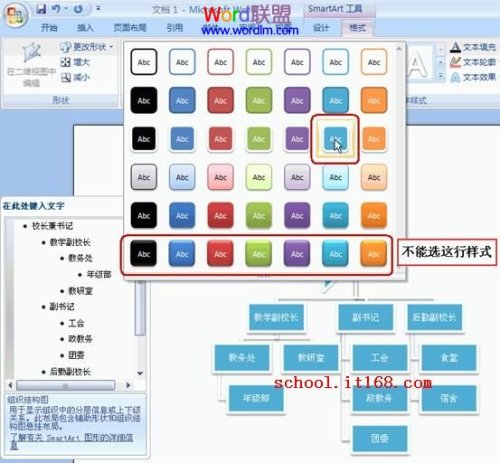500x463 pixels.
Task: Select light pink gradient Abc style
Action: coord(220,177)
